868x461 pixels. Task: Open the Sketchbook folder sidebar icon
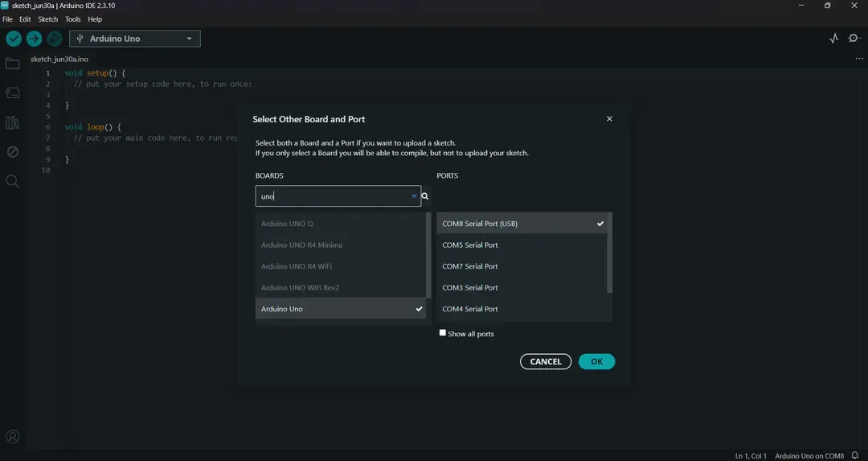pos(12,64)
